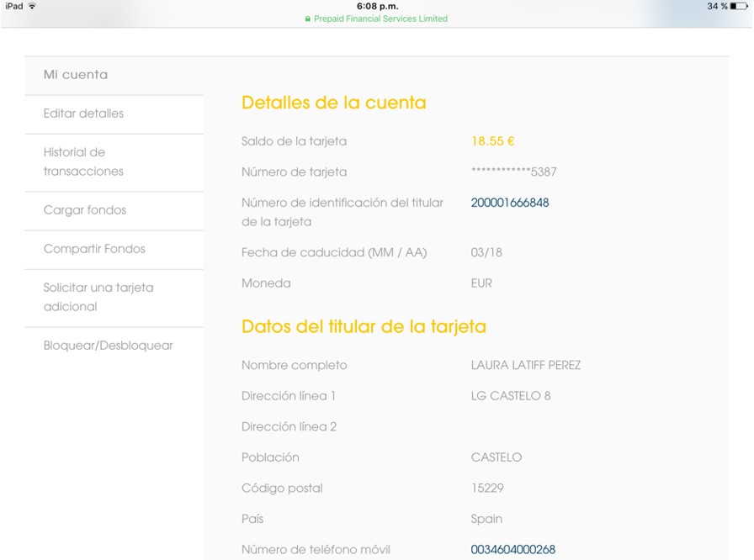Choose Solicitar una tarjeta adicional
This screenshot has height=560, width=754.
pyautogui.click(x=98, y=297)
